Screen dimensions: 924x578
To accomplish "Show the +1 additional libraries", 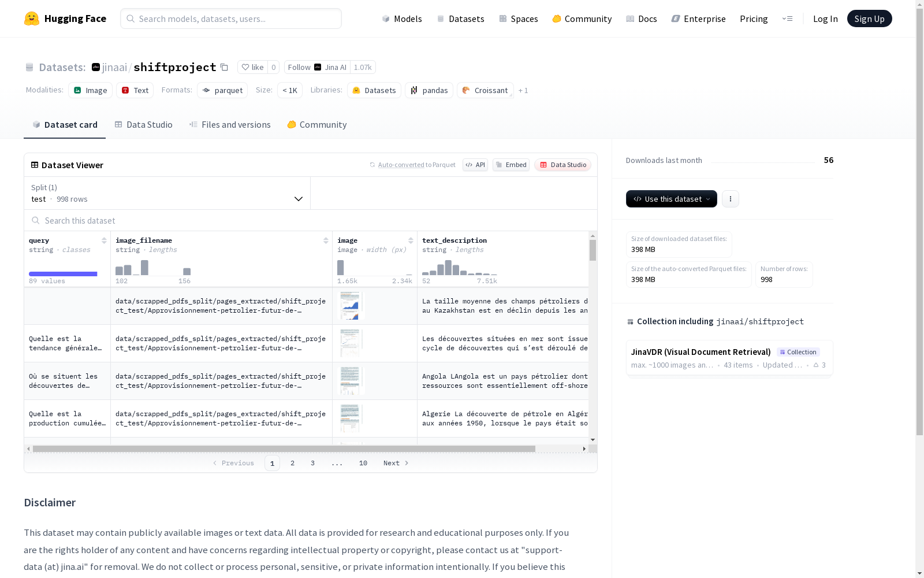I will point(523,90).
